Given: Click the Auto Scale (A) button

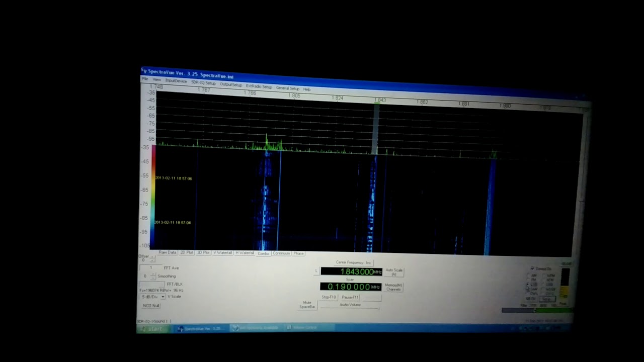Looking at the screenshot, I should 394,272.
